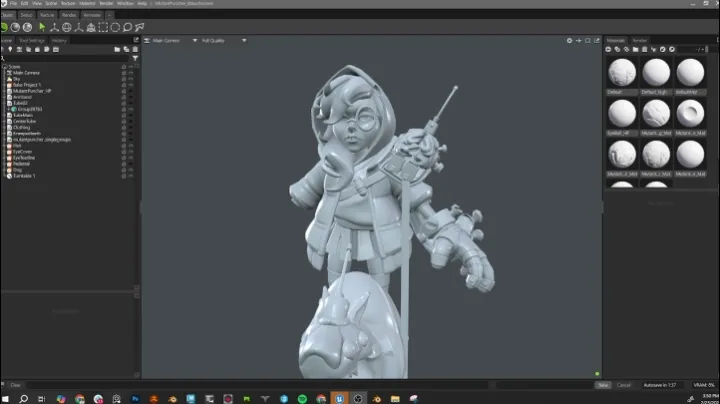The height and width of the screenshot is (404, 720).
Task: Choose the dashed circle selection tool
Action: point(115,27)
